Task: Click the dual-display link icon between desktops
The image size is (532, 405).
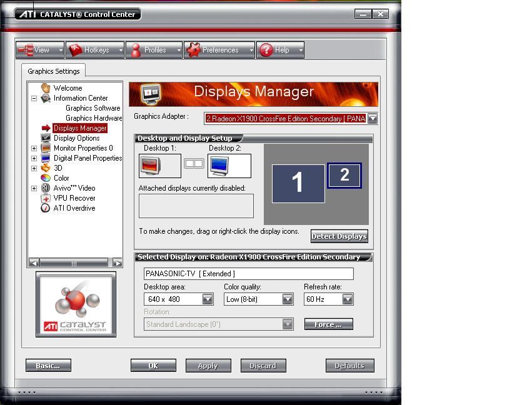Action: [x=194, y=164]
